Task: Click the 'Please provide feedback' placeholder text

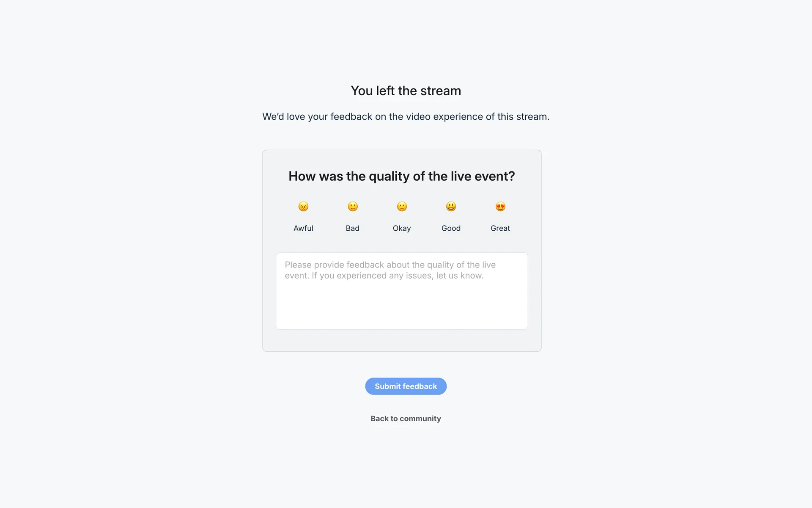Action: pyautogui.click(x=390, y=270)
